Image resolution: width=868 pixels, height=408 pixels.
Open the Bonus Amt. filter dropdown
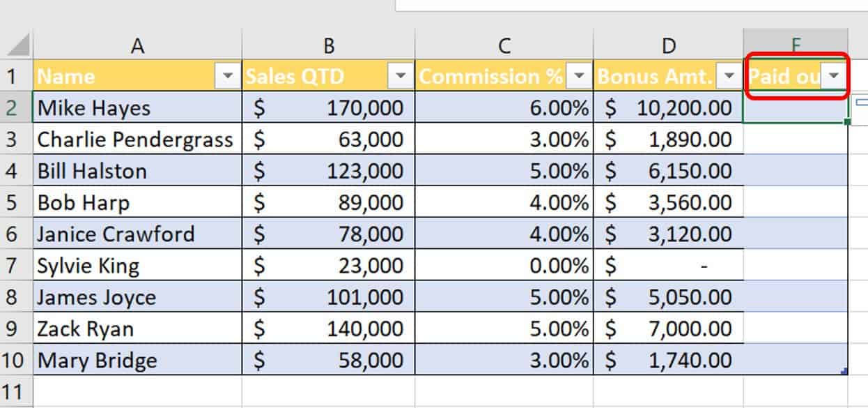729,77
